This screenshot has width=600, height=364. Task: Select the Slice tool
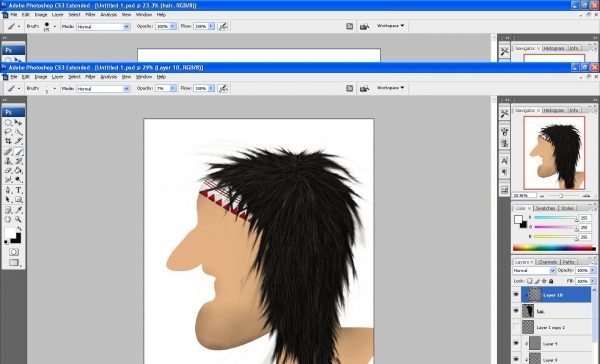pos(18,142)
